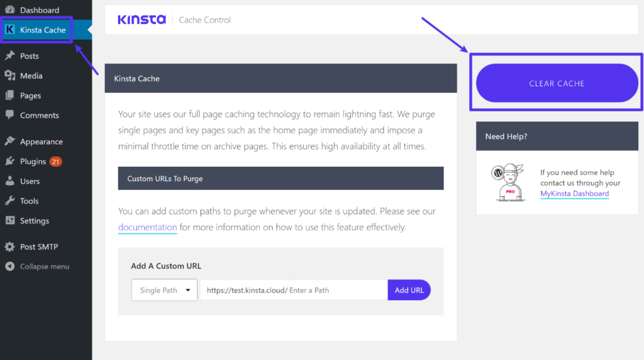Click the Media library icon
This screenshot has height=360, width=644.
point(9,76)
